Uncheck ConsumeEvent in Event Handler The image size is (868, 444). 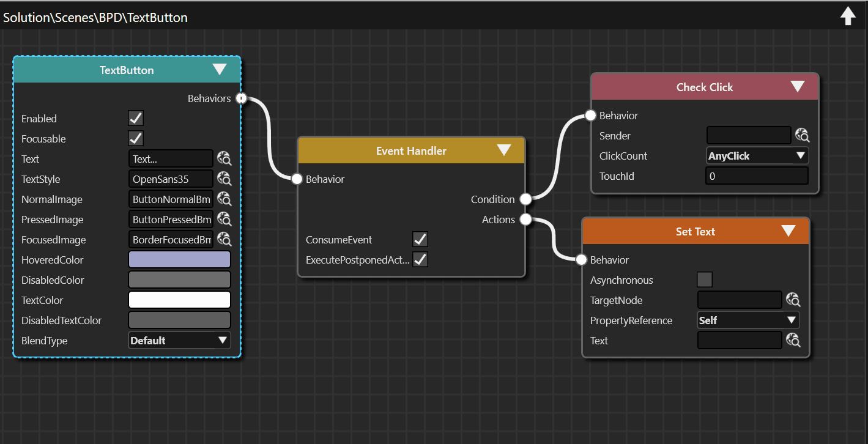420,239
